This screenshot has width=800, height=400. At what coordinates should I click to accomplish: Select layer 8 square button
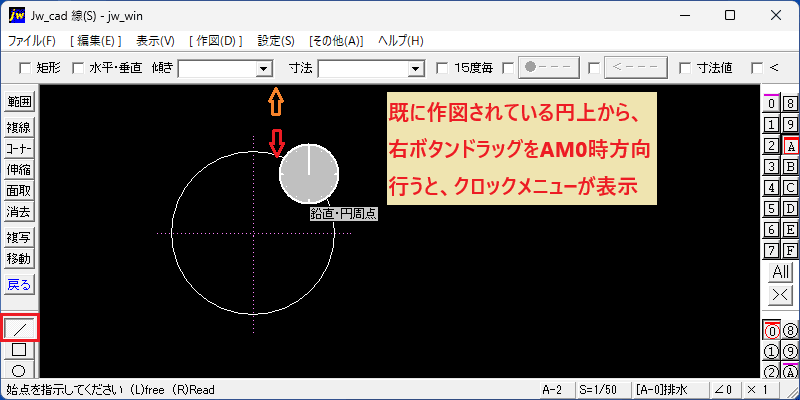[790, 104]
